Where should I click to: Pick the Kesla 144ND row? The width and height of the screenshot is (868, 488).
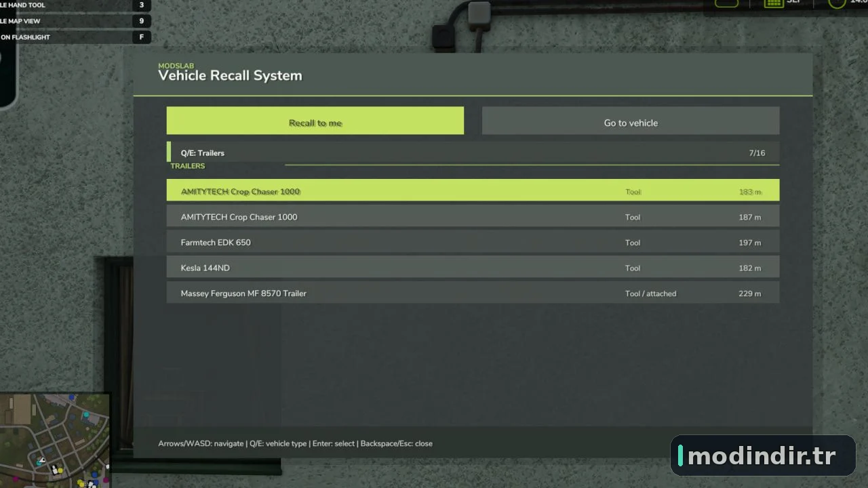click(473, 268)
